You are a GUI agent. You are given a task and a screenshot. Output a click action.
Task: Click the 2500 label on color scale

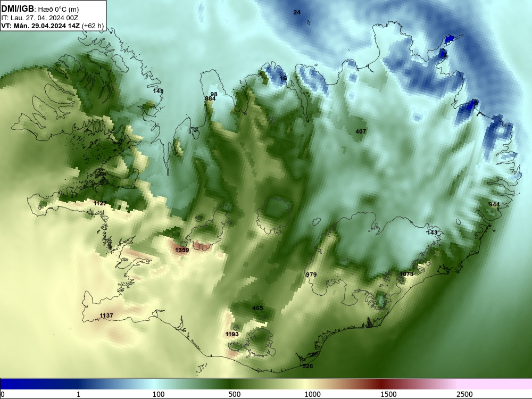tap(464, 394)
